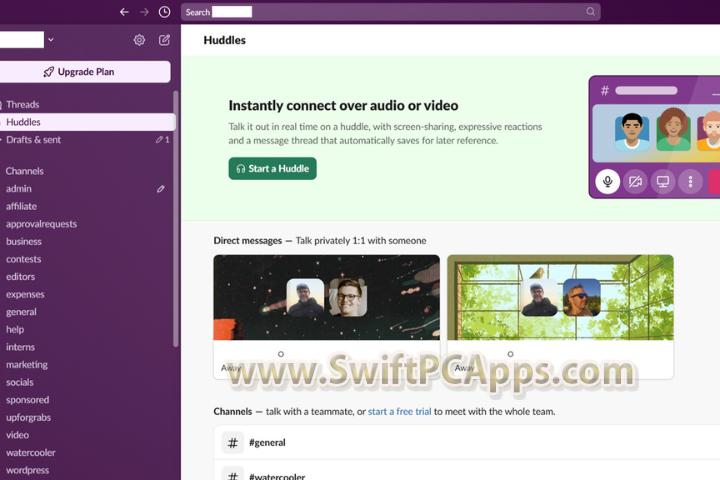Screen dimensions: 720x480
Task: Compose a new message icon
Action: [164, 40]
